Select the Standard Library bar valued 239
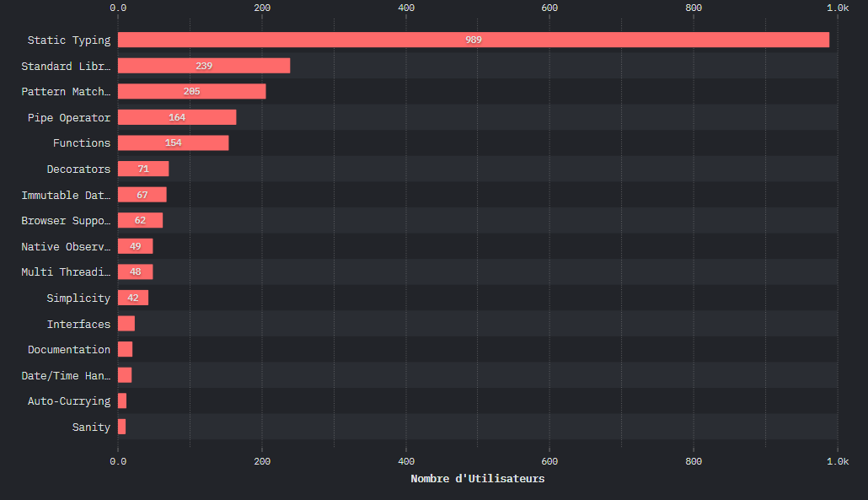This screenshot has height=500, width=868. click(x=203, y=66)
